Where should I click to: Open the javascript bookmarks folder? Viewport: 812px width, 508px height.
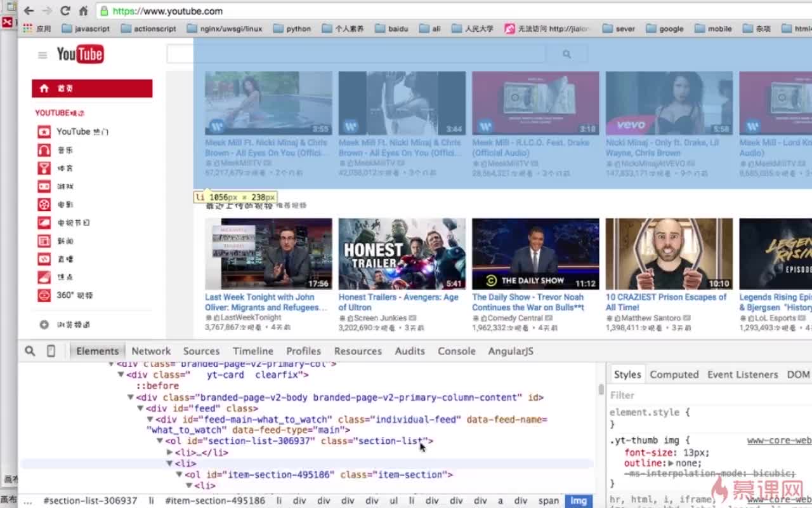pos(86,29)
